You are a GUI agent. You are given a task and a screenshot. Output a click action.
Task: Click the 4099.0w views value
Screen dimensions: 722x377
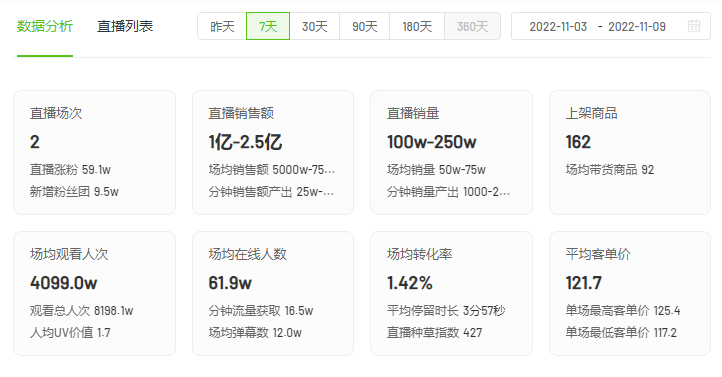point(64,283)
